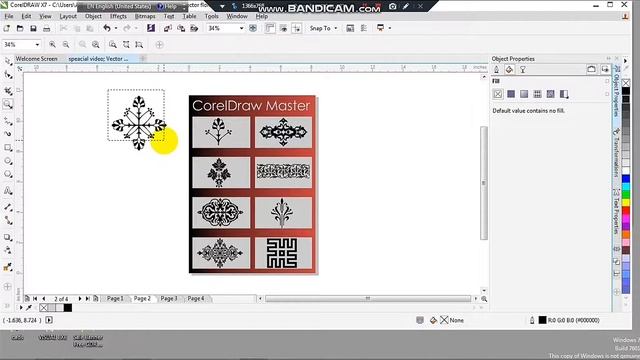Open Outline tab in Object Properties
The width and height of the screenshot is (640, 360).
(496, 70)
